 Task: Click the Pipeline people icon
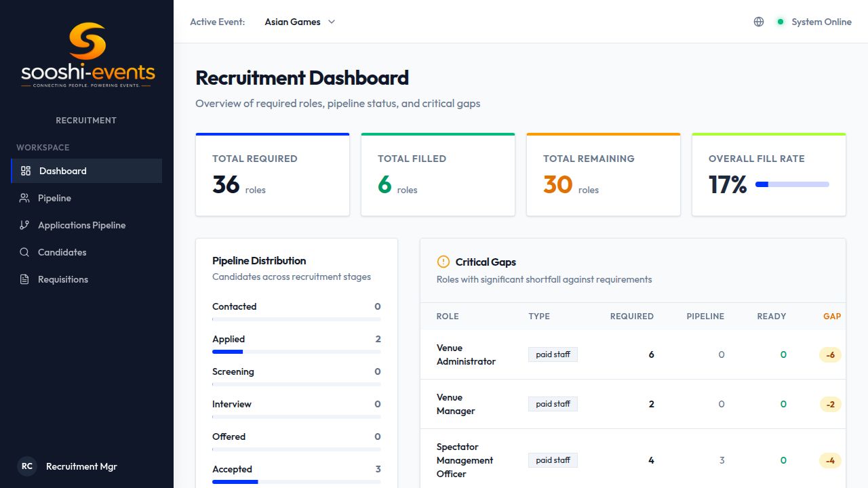pyautogui.click(x=24, y=198)
